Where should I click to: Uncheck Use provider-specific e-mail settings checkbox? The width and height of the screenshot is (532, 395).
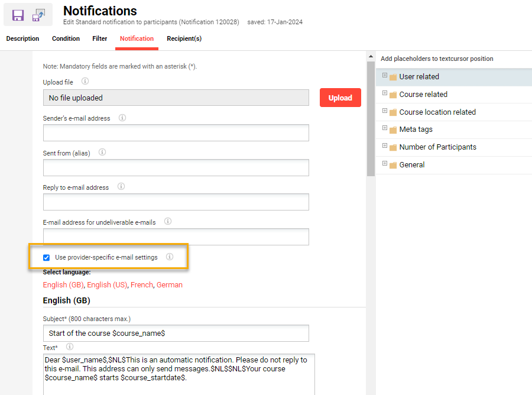(x=47, y=257)
